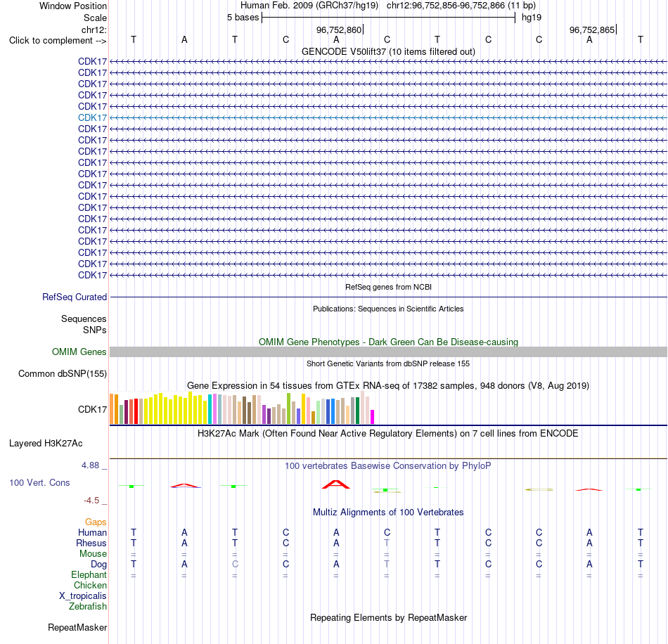Click the faded T in Rhesus row
Screen dimensions: 668x644
click(387, 543)
